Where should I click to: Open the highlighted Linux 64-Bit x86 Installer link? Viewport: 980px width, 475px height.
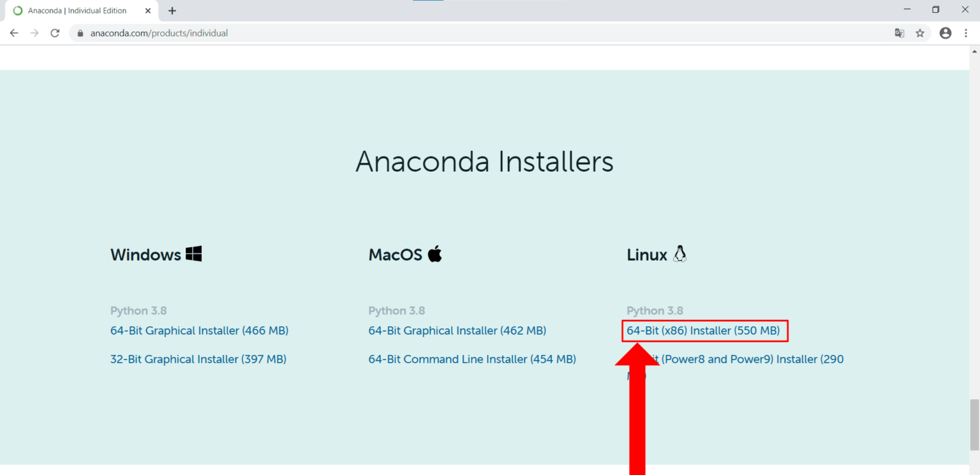click(x=704, y=331)
